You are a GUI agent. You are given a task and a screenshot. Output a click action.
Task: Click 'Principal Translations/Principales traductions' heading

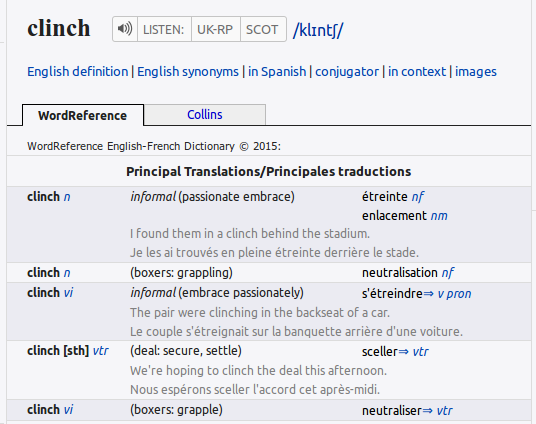(x=269, y=172)
